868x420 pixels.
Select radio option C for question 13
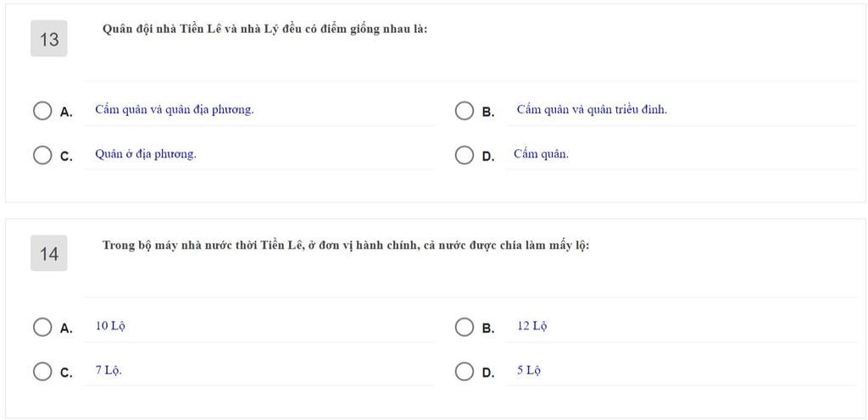(x=42, y=155)
